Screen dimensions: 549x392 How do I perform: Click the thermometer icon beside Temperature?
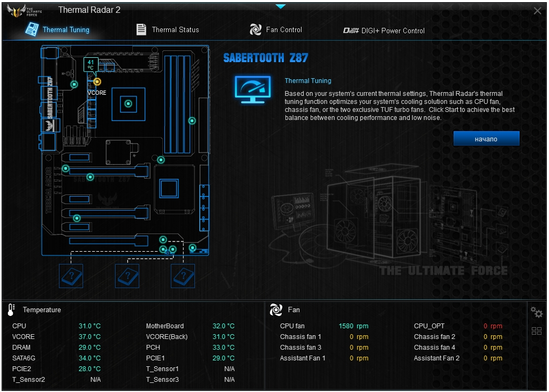[11, 310]
